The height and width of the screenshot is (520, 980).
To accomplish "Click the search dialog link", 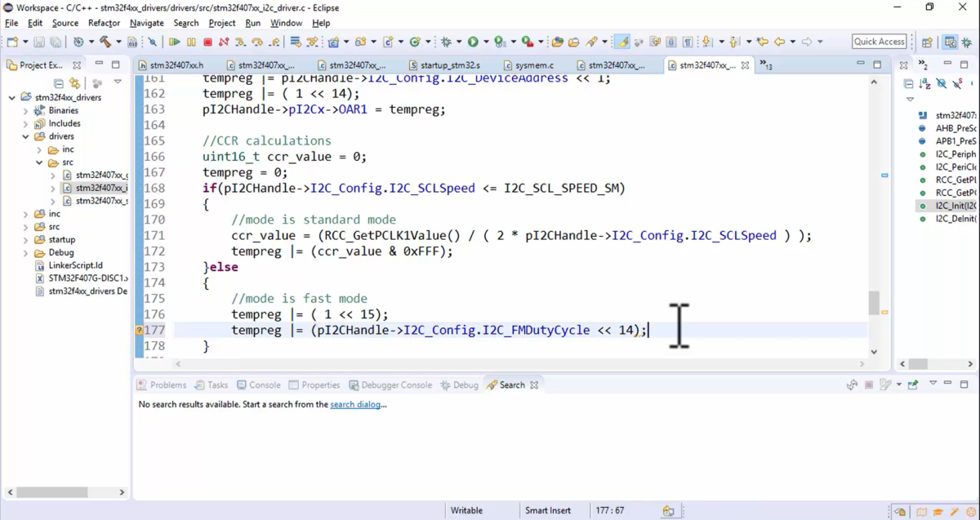I will click(355, 404).
